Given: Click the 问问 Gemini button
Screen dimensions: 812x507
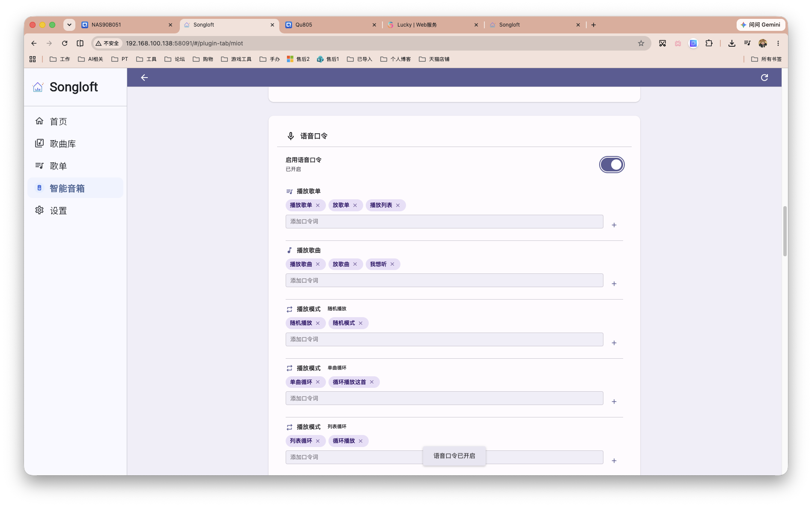Looking at the screenshot, I should (x=761, y=25).
